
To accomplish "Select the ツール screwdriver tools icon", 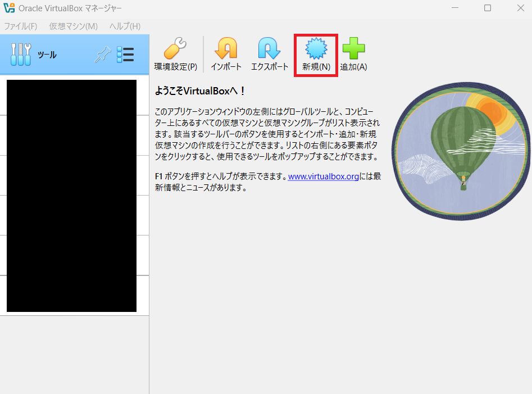I will 21,55.
